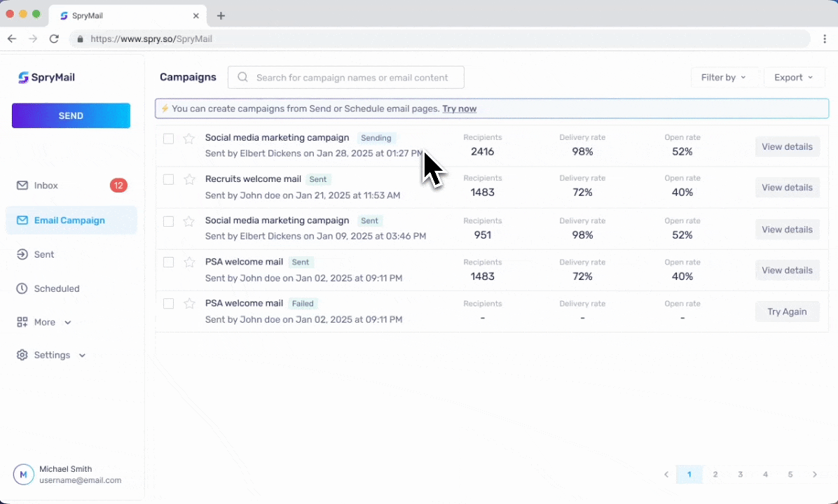The width and height of the screenshot is (838, 504).
Task: Click the More grid icon
Action: [x=22, y=322]
